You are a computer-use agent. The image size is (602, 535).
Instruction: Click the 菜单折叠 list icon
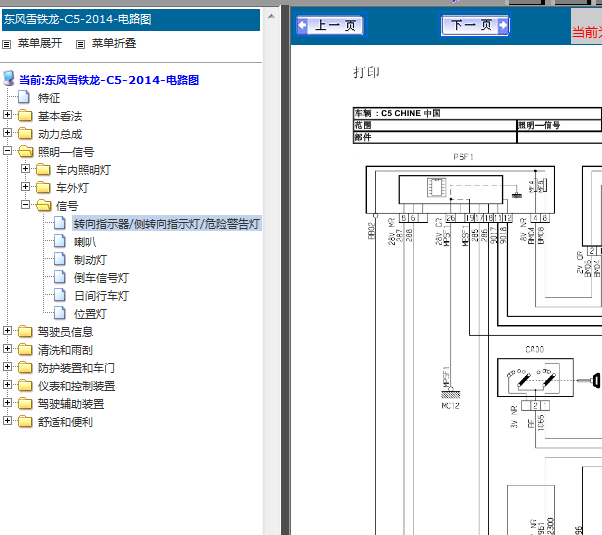(80, 44)
